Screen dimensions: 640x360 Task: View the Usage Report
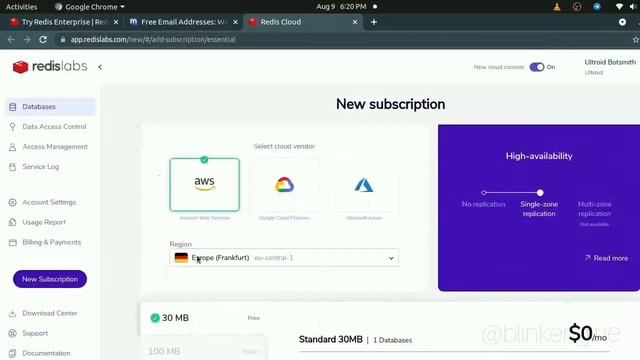(44, 222)
